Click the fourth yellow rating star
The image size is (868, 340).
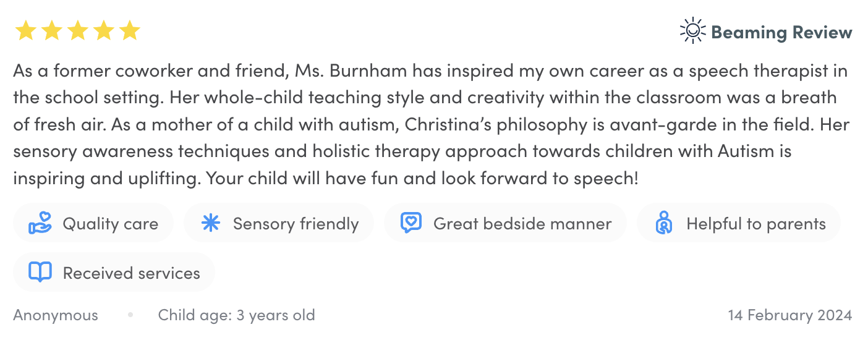pyautogui.click(x=103, y=30)
